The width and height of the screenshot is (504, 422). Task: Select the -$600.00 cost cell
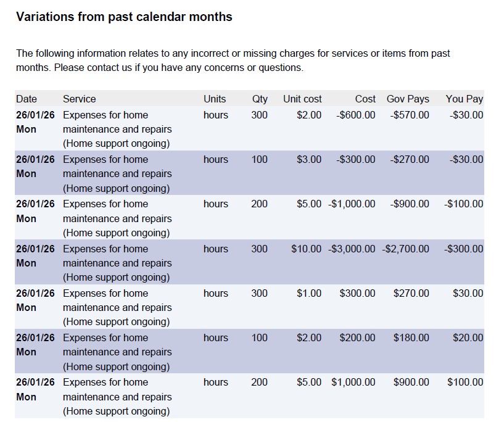(x=356, y=115)
